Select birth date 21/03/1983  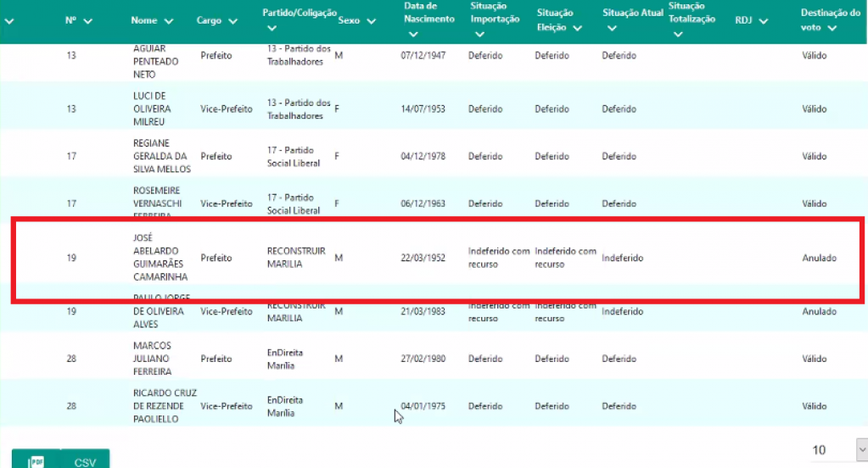423,311
